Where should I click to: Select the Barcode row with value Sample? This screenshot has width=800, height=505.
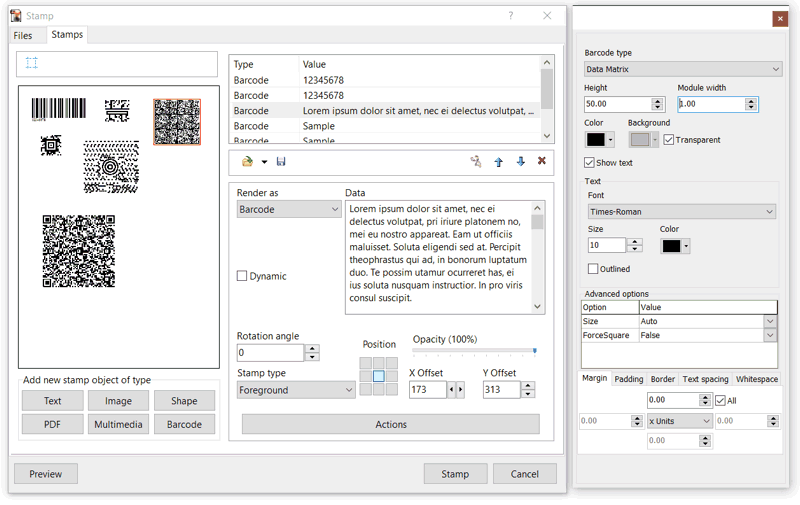(x=385, y=126)
